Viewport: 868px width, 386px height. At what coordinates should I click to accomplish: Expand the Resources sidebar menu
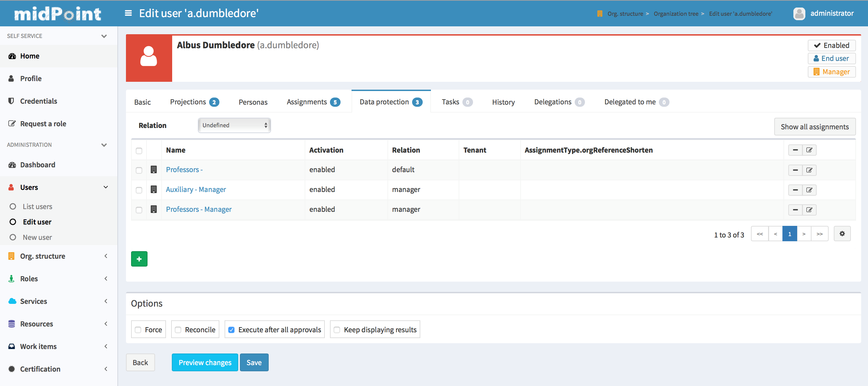(x=106, y=324)
